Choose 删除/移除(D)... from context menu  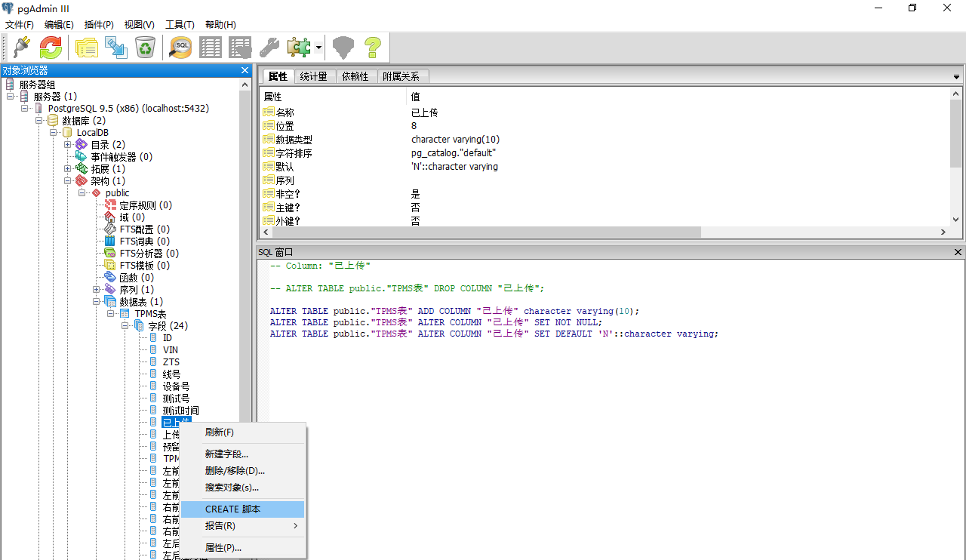[x=243, y=471]
